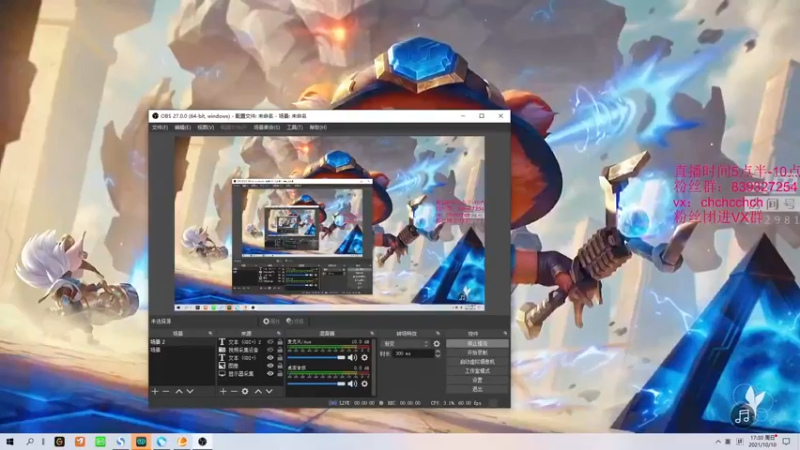Image resolution: width=800 pixels, height=450 pixels.
Task: Open the Windows Start menu
Action: tap(9, 441)
